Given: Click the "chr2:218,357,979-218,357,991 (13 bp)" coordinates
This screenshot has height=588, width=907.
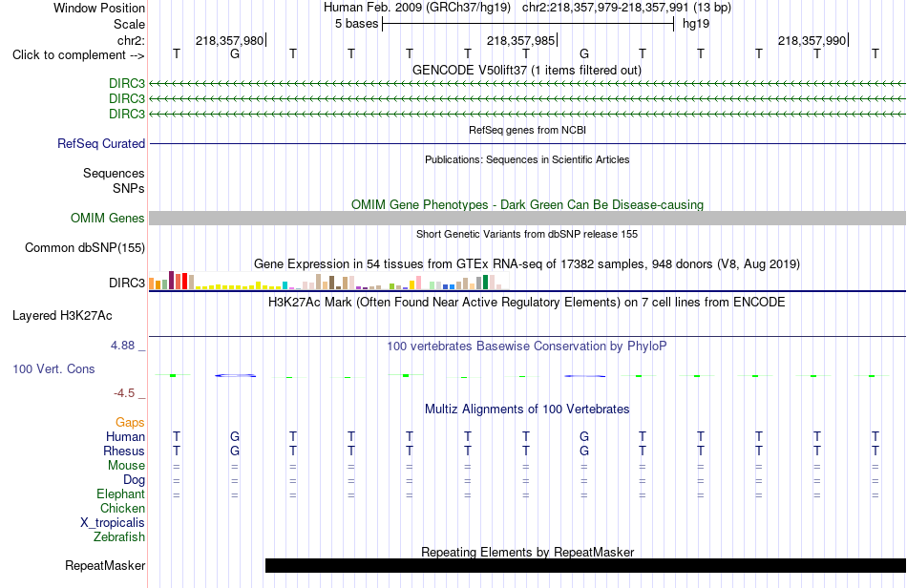Looking at the screenshot, I should point(626,8).
